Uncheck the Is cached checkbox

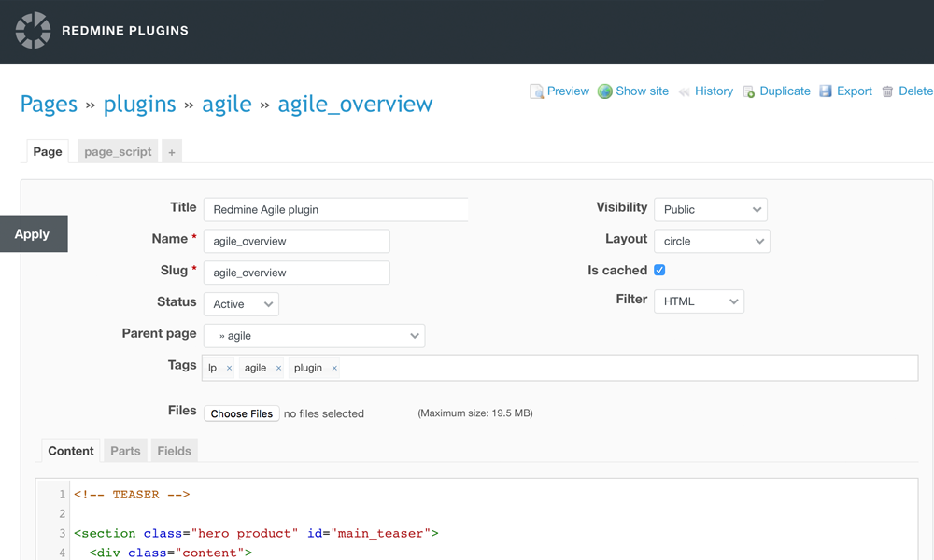(659, 270)
